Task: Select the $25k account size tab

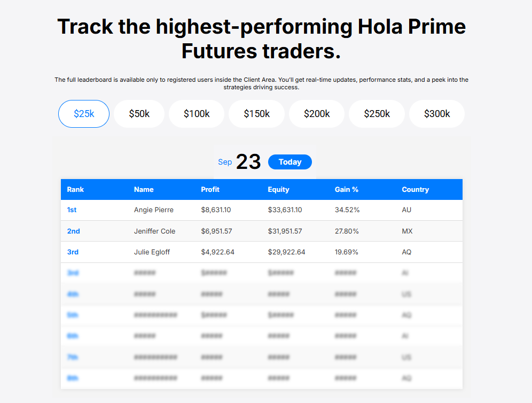Action: (84, 114)
